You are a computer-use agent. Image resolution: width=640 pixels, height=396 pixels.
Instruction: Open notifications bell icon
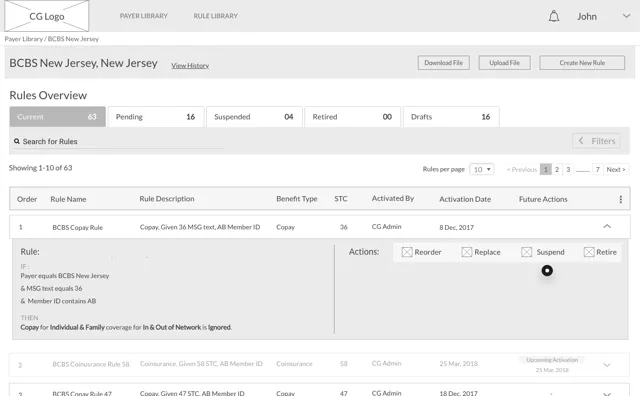point(553,16)
